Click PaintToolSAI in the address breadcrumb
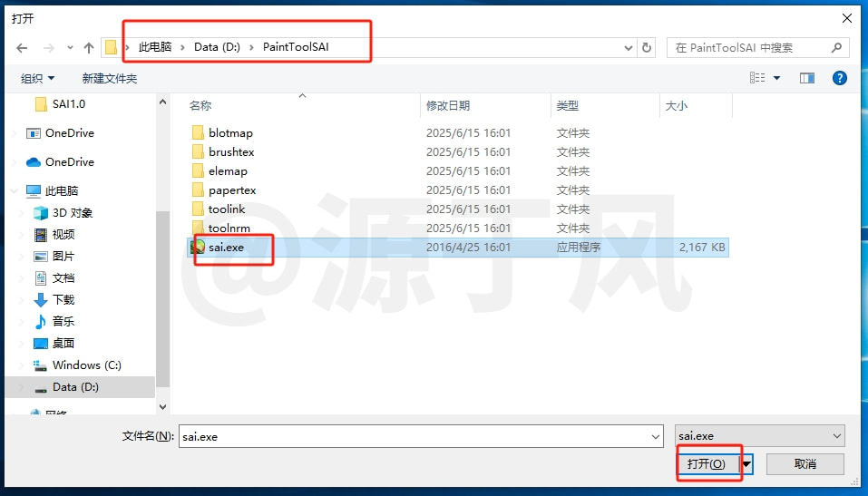868x496 pixels. (x=296, y=47)
